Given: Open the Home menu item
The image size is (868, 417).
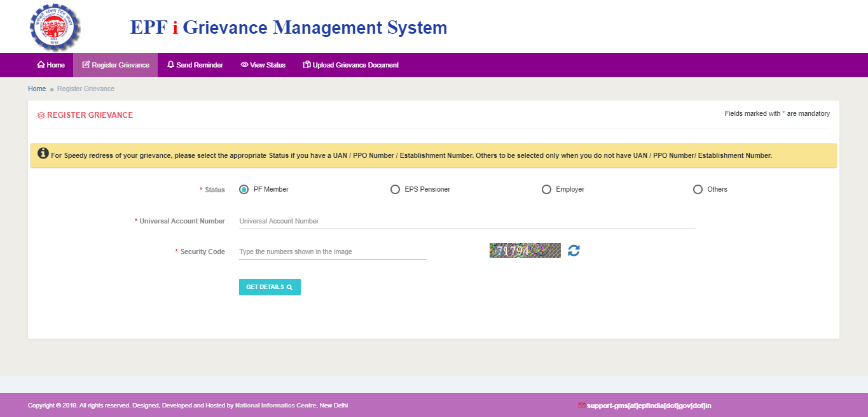Looking at the screenshot, I should 51,65.
